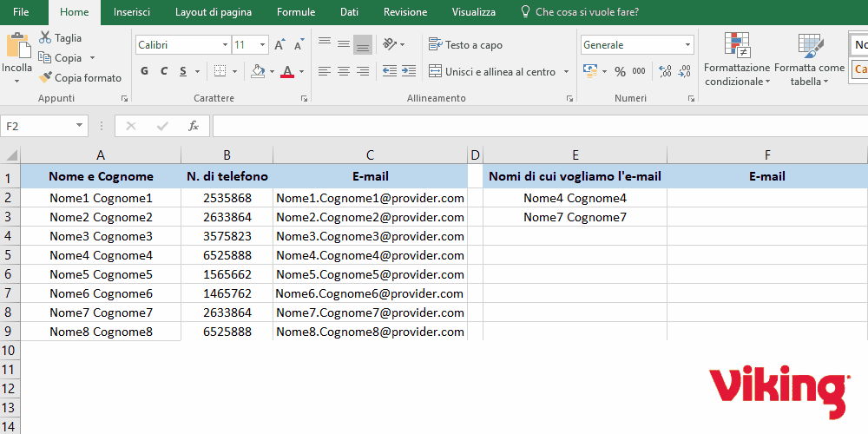Toggle bold with the G button
Viewport: 868px width, 434px height.
click(x=144, y=71)
